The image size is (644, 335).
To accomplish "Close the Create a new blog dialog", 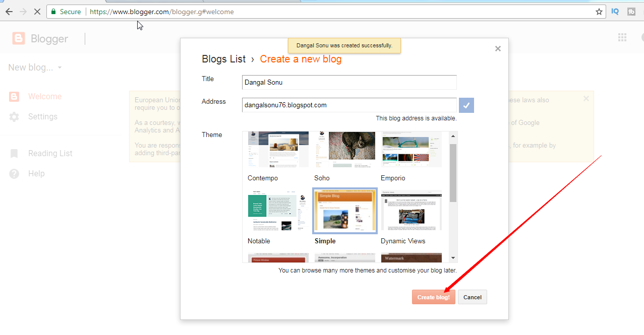I will coord(498,49).
